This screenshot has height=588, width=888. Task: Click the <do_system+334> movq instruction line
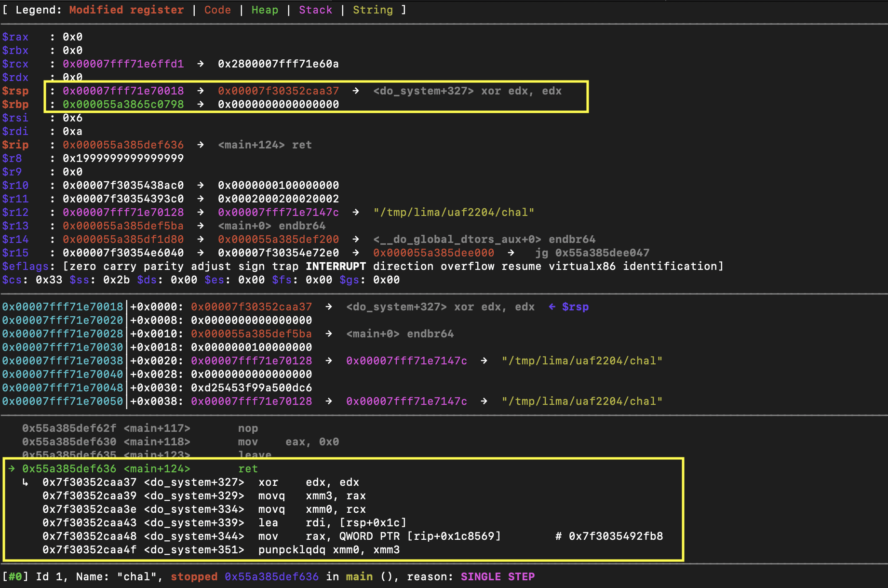point(204,509)
